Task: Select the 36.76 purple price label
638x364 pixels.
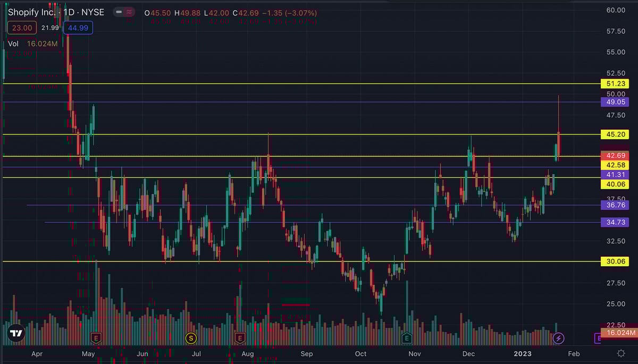Action: point(615,205)
